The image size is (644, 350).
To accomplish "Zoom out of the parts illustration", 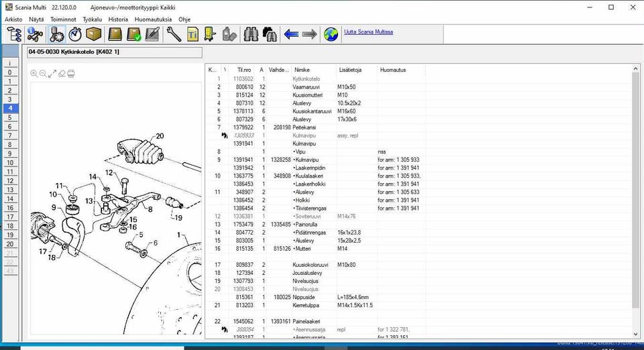I will click(x=43, y=74).
